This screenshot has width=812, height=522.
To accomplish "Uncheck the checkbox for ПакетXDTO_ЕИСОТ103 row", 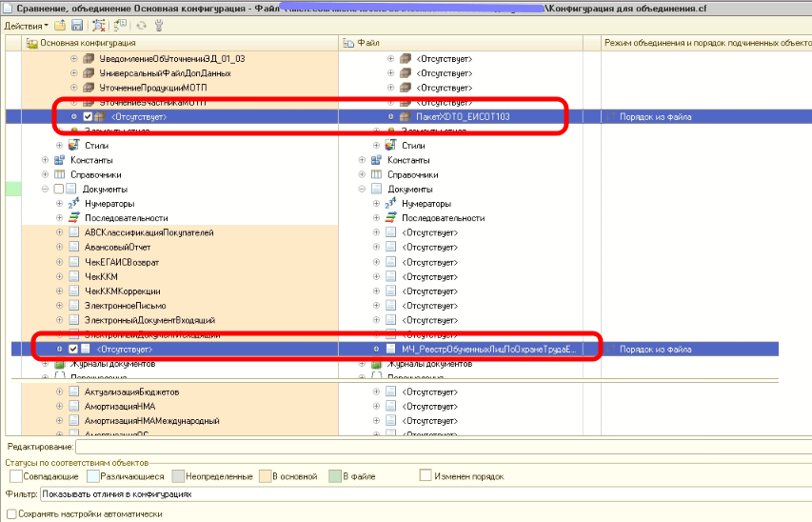I will tap(88, 117).
